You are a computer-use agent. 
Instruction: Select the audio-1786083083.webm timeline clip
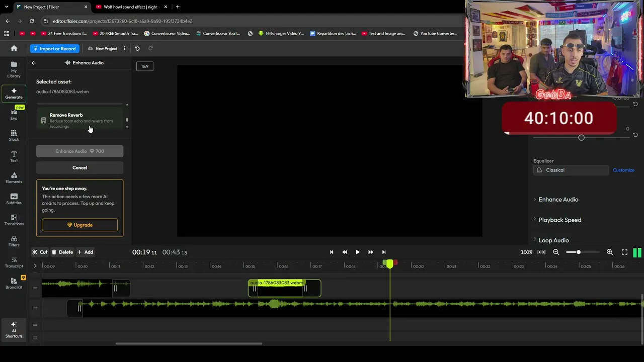(x=284, y=288)
